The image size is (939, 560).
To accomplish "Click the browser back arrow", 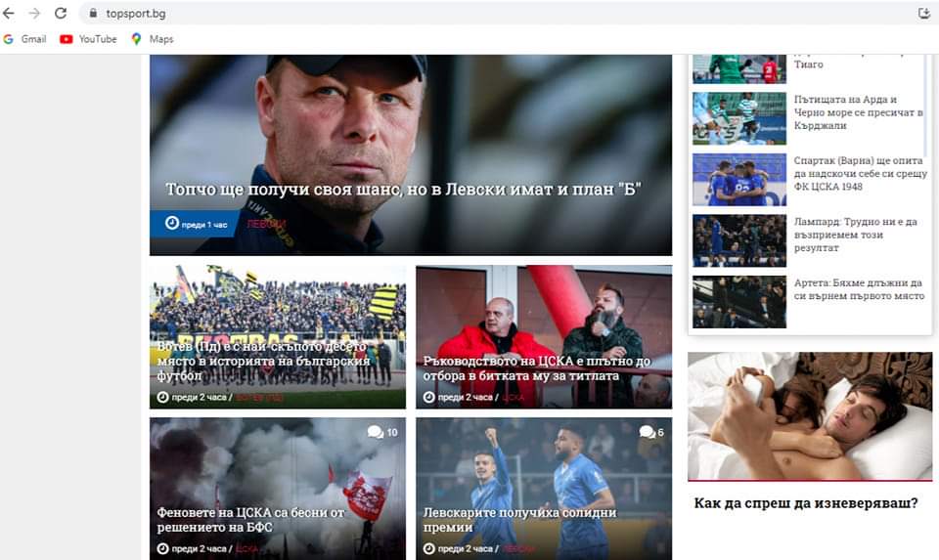I will click(9, 13).
